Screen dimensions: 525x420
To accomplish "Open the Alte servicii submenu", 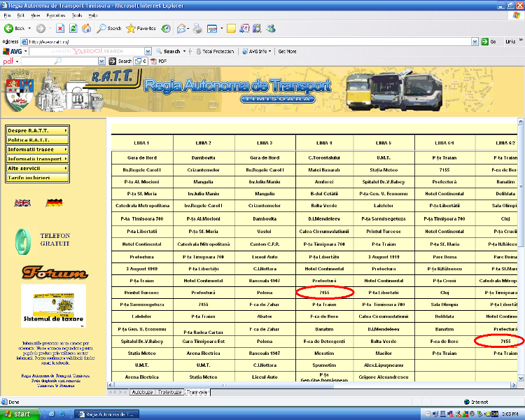I will 37,168.
